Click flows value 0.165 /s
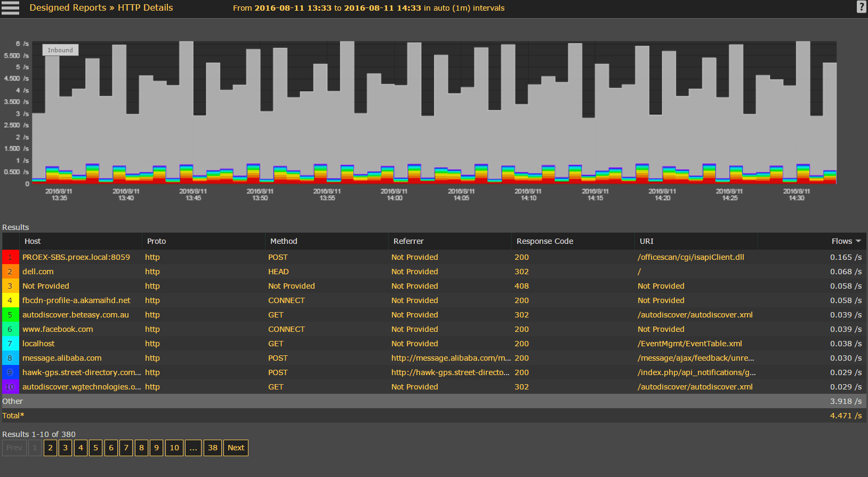 [846, 257]
